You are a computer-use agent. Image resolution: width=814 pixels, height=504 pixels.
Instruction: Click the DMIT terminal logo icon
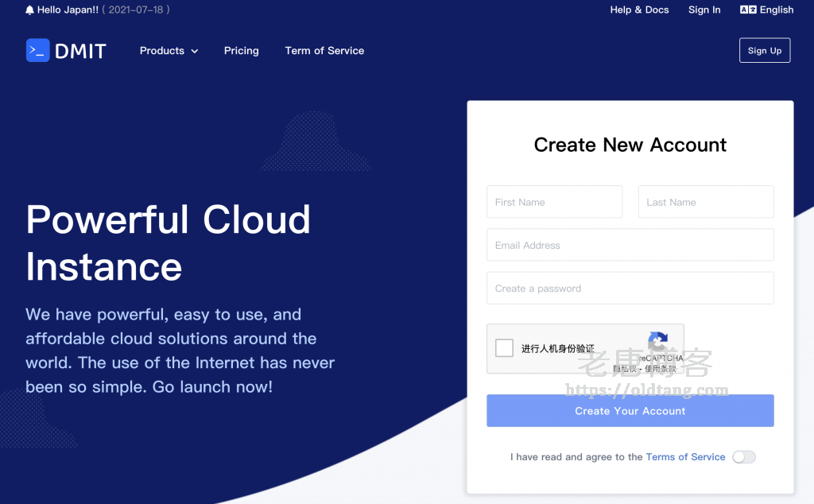[37, 50]
